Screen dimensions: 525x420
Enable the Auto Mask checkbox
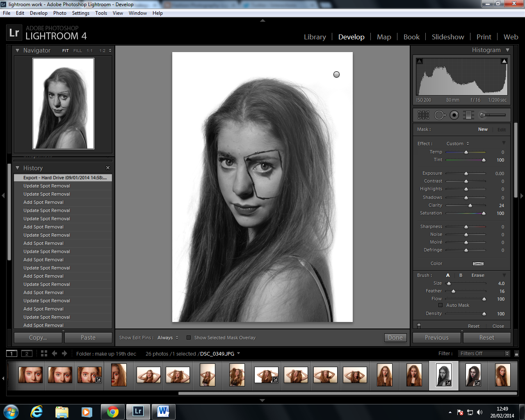pyautogui.click(x=441, y=305)
